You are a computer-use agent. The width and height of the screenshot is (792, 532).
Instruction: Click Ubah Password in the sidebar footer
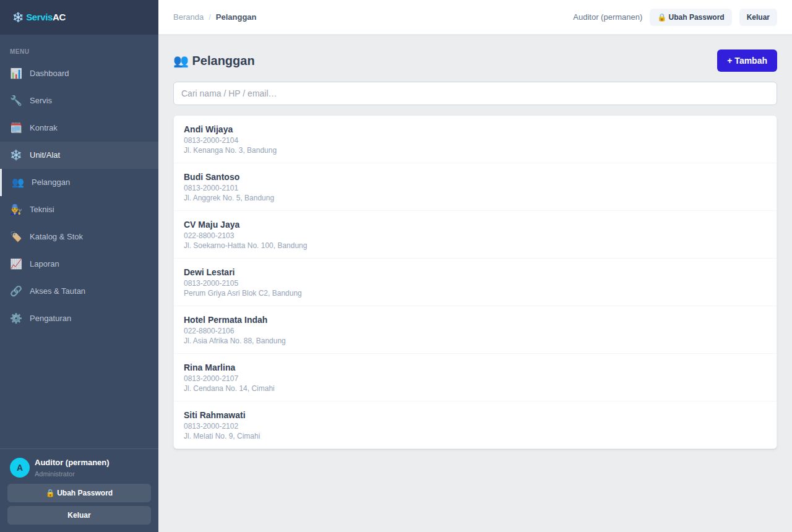[79, 493]
